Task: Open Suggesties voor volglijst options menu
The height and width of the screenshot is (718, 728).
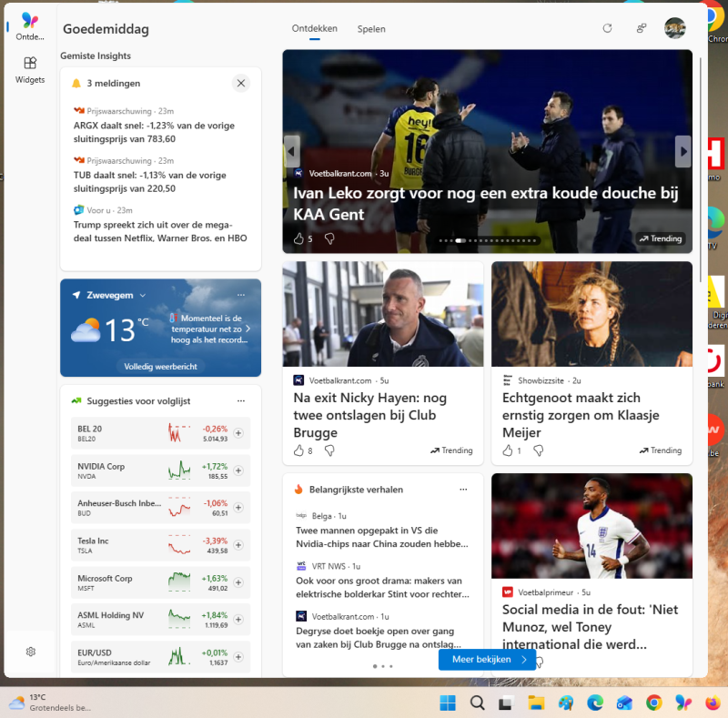Action: [241, 400]
